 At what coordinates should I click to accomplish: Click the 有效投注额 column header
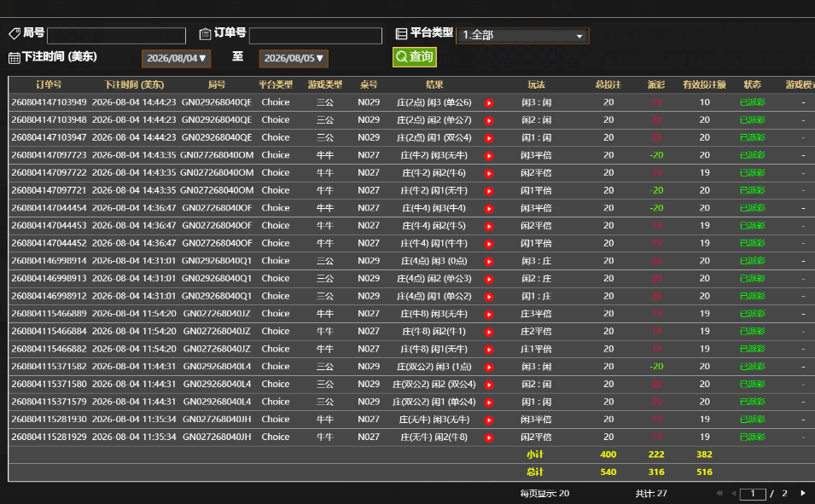(704, 84)
